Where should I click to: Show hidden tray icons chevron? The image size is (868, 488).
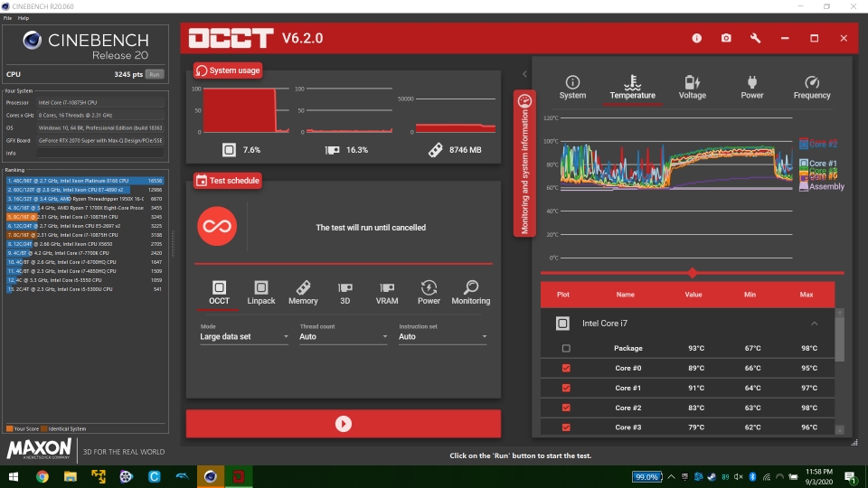point(671,476)
